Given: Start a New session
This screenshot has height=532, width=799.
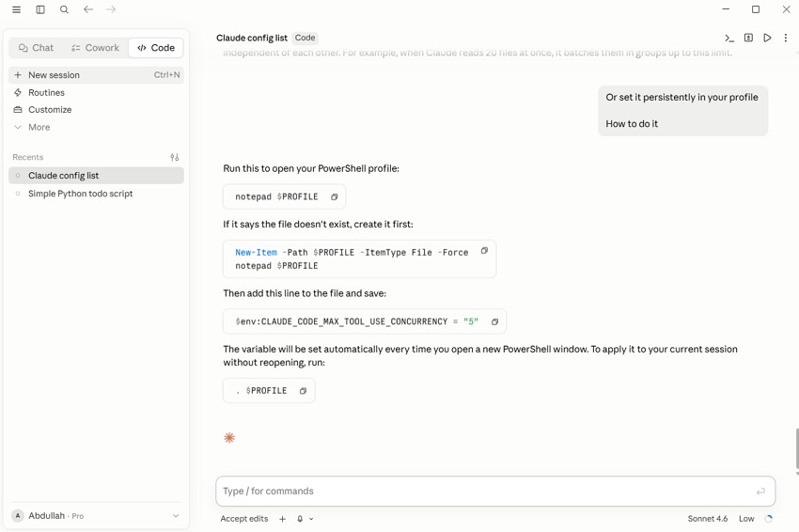Looking at the screenshot, I should tap(96, 75).
